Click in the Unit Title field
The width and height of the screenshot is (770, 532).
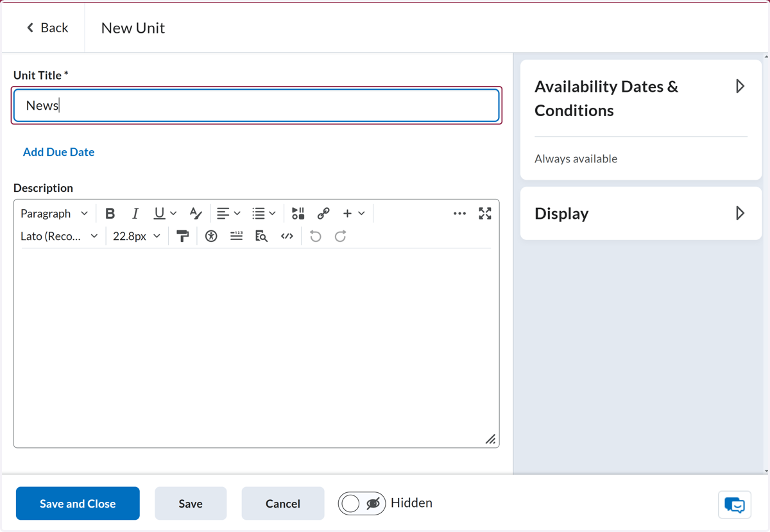(x=257, y=105)
